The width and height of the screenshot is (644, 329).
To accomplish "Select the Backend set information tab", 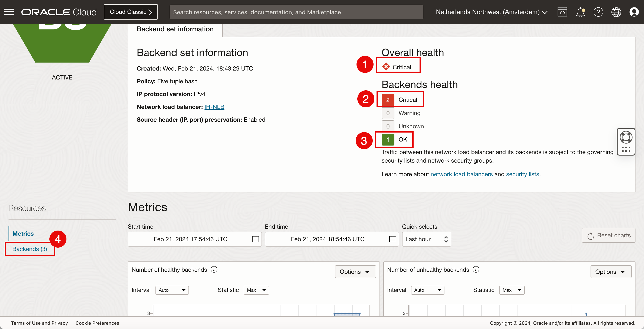I will (175, 29).
